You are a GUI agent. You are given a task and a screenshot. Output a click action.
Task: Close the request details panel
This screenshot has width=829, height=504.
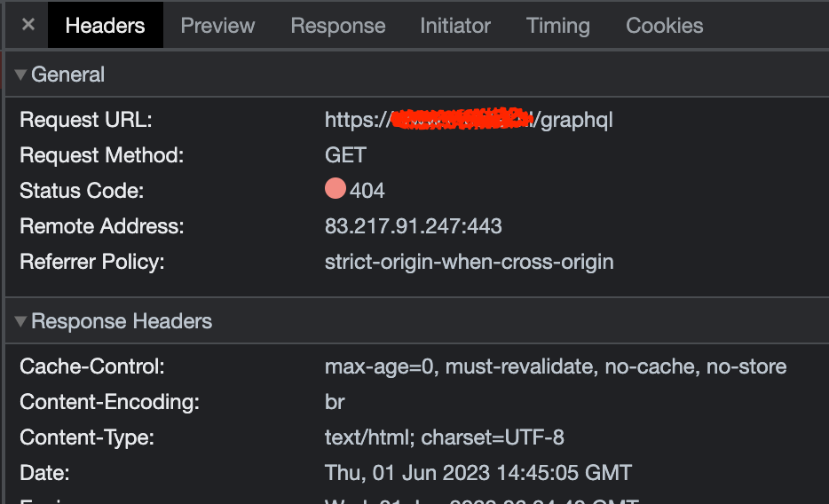point(28,24)
